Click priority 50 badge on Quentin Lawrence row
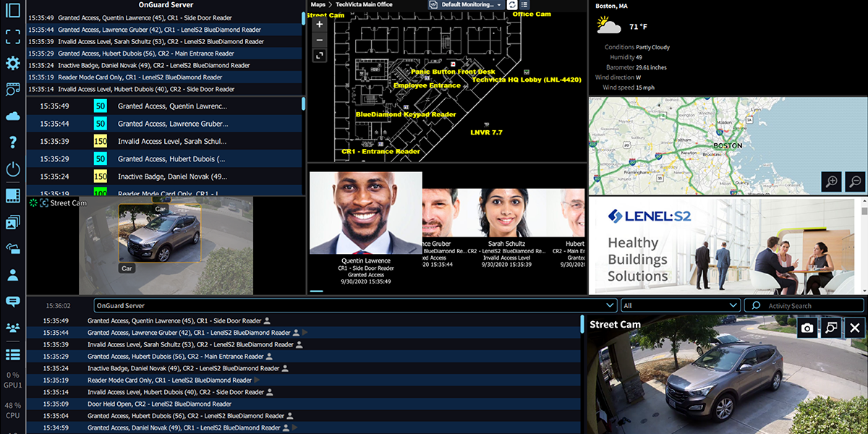Screen dimensions: 868x434 click(101, 106)
